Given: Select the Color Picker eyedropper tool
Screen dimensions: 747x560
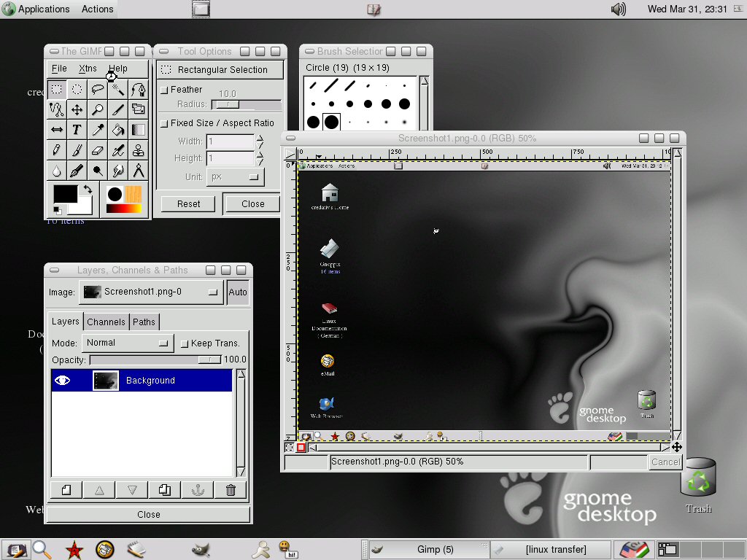Looking at the screenshot, I should pyautogui.click(x=97, y=130).
